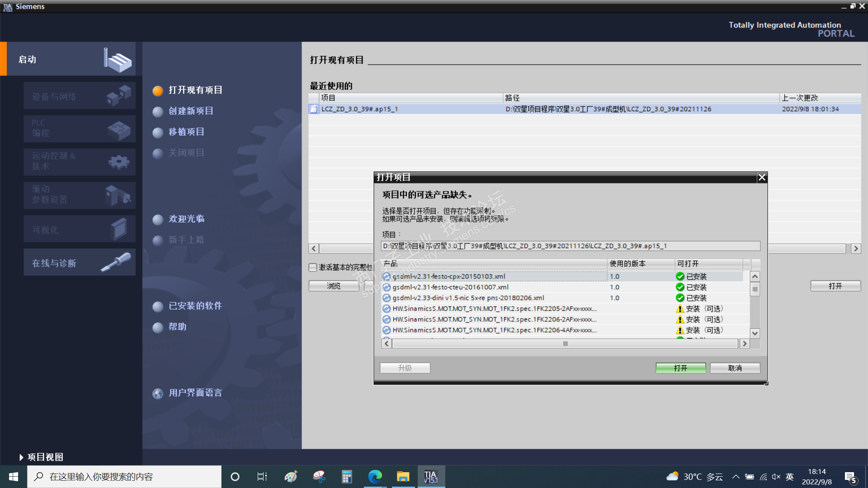
Task: Expand 项目视图 with its triangle arrow
Action: (21, 457)
